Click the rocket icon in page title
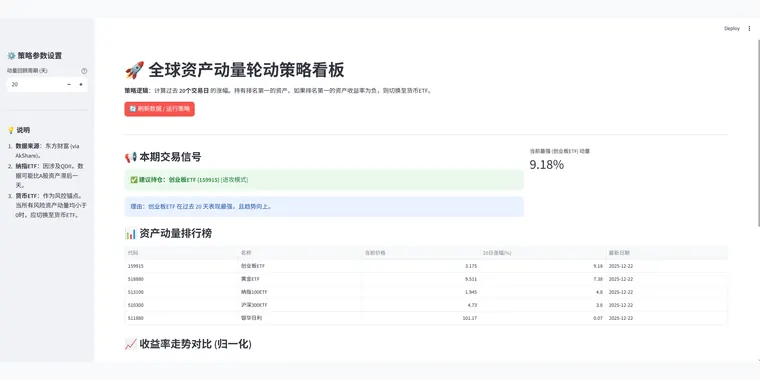Viewport: 760px width, 380px height. click(x=134, y=70)
